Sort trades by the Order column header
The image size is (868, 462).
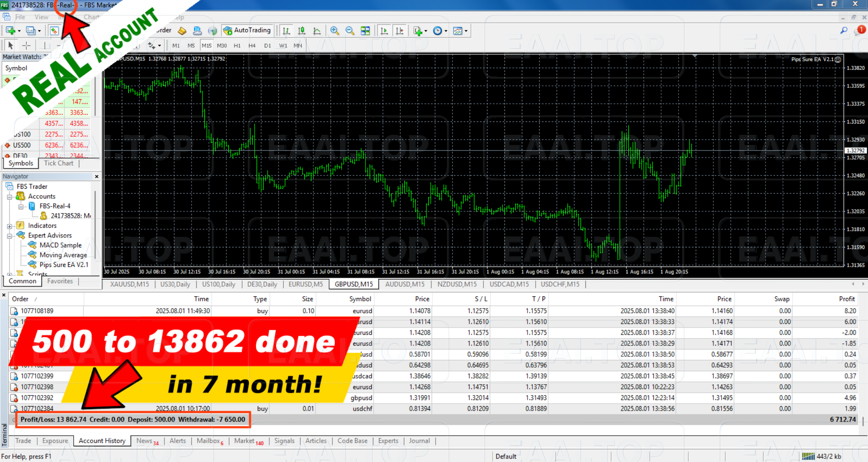(20, 299)
